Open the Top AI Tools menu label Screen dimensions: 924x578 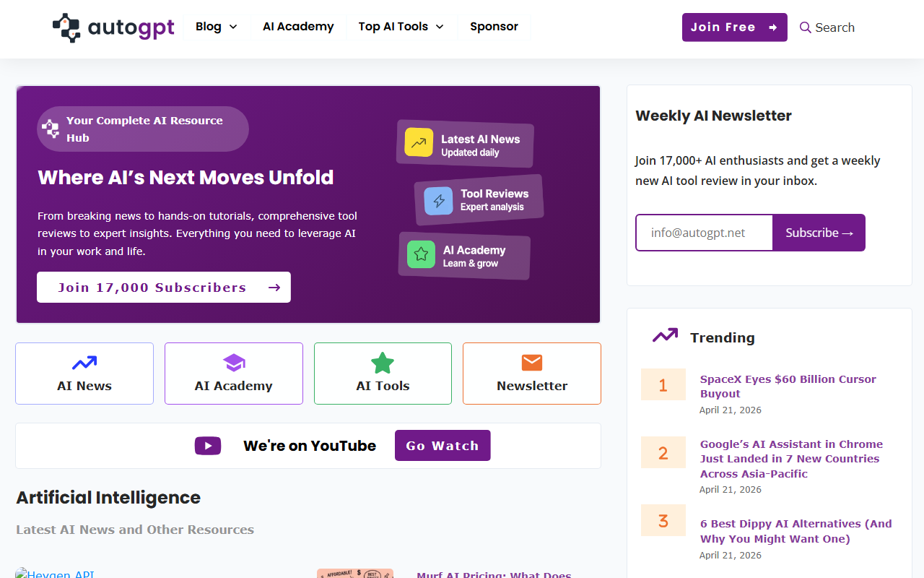(x=393, y=27)
